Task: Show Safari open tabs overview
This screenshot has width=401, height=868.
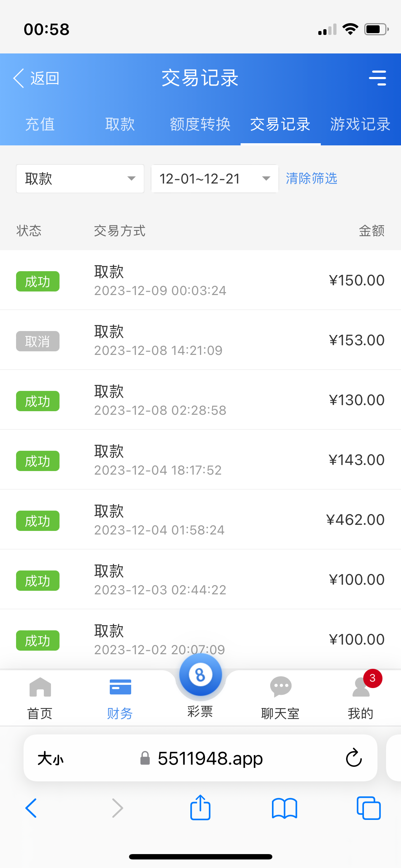Action: point(369,808)
